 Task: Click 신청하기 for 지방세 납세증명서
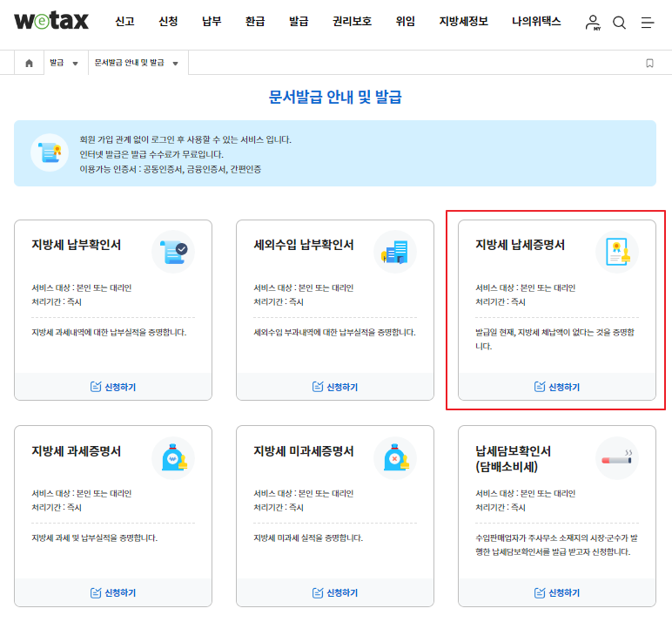[x=557, y=387]
